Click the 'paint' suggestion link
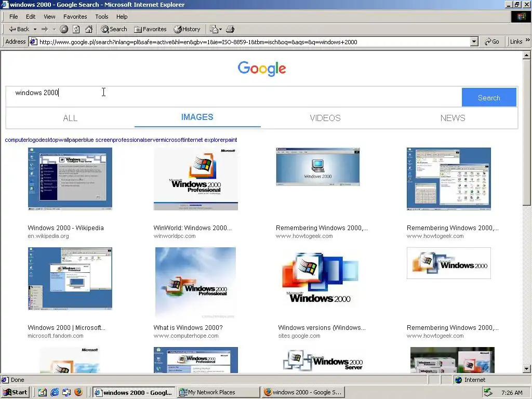This screenshot has height=399, width=532. point(231,140)
